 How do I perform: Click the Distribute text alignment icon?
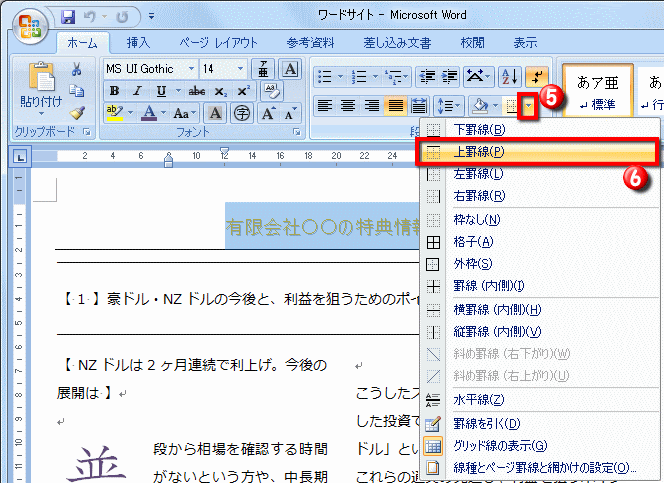tap(419, 106)
